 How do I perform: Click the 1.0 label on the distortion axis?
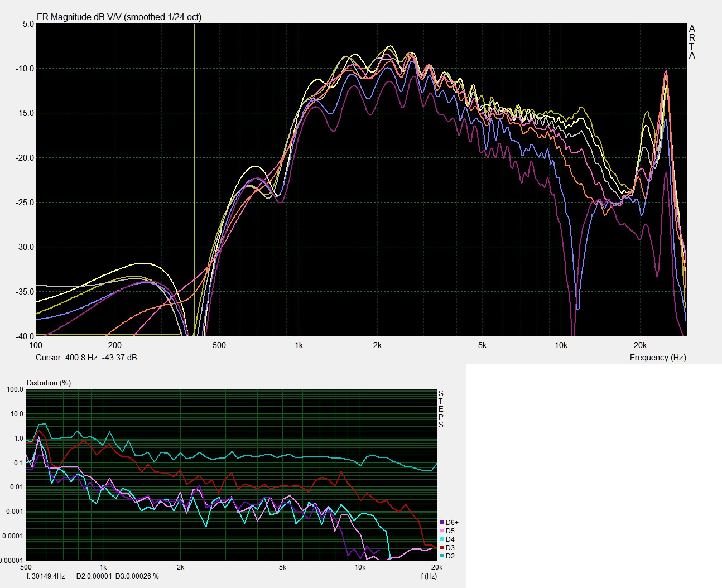click(18, 438)
